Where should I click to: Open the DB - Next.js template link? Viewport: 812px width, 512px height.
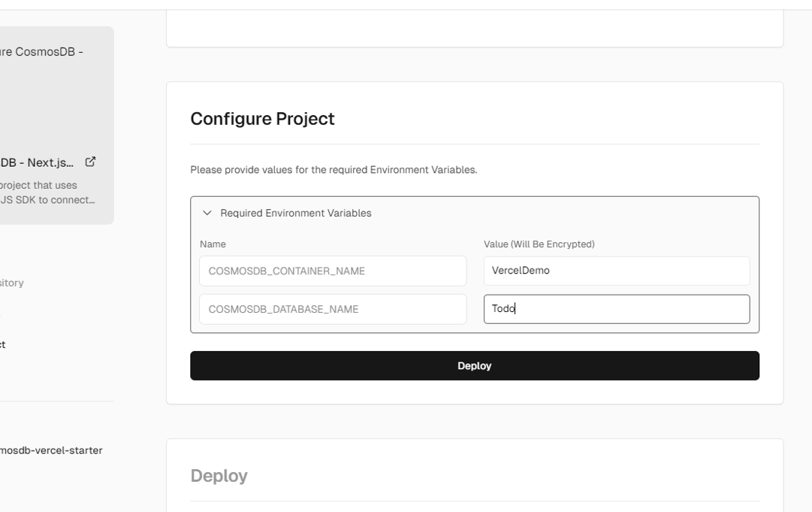click(36, 162)
